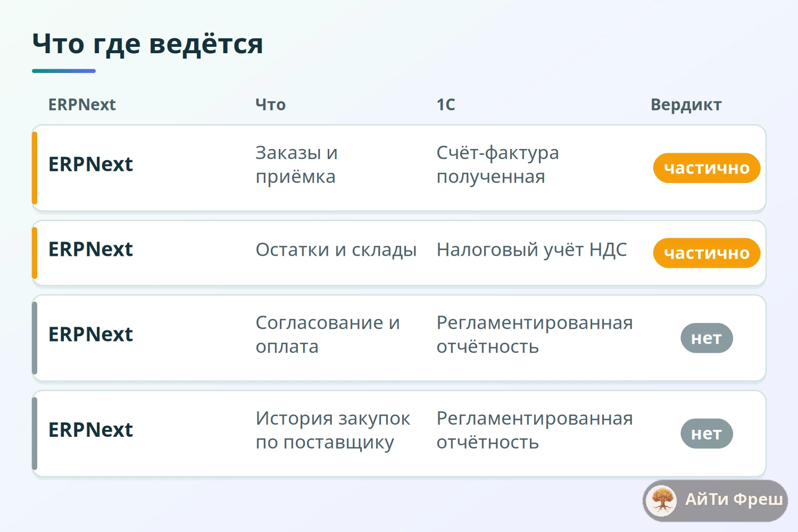Image resolution: width=798 pixels, height=532 pixels.
Task: Select the "Заказы и приёмка" cell
Action: tap(297, 164)
